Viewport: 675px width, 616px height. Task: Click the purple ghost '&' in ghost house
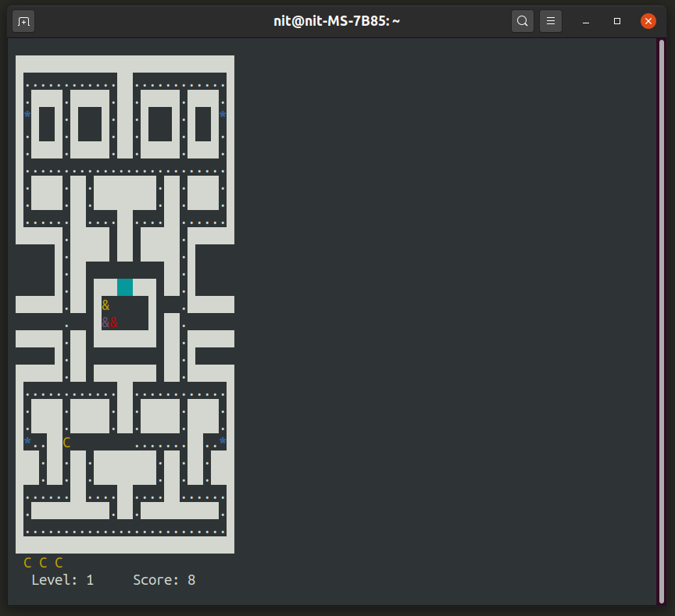[105, 322]
